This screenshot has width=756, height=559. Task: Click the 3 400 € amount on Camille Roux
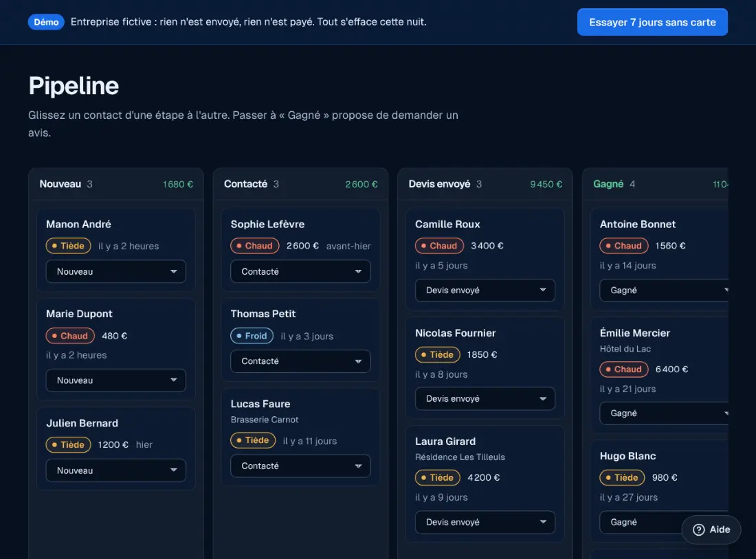coord(487,246)
